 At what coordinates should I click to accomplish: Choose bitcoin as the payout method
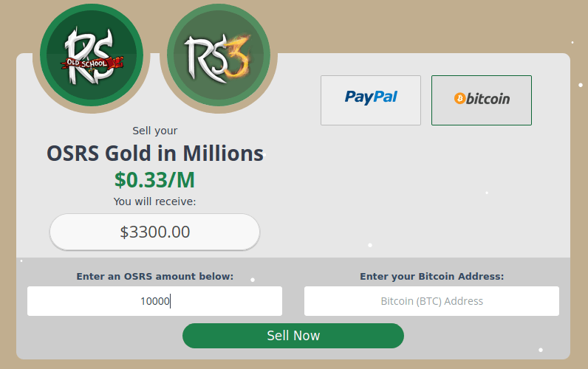tap(482, 100)
